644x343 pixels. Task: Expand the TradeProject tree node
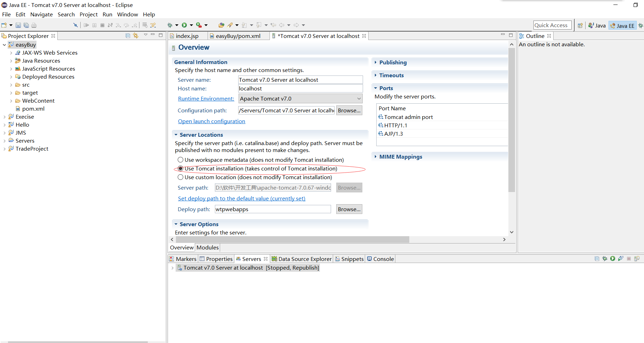[x=5, y=149]
